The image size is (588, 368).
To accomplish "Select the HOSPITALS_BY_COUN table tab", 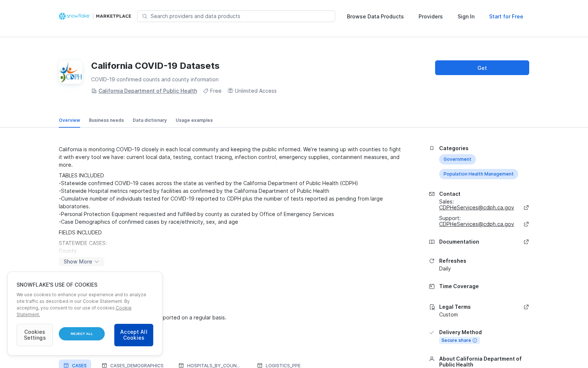I will 209,364.
